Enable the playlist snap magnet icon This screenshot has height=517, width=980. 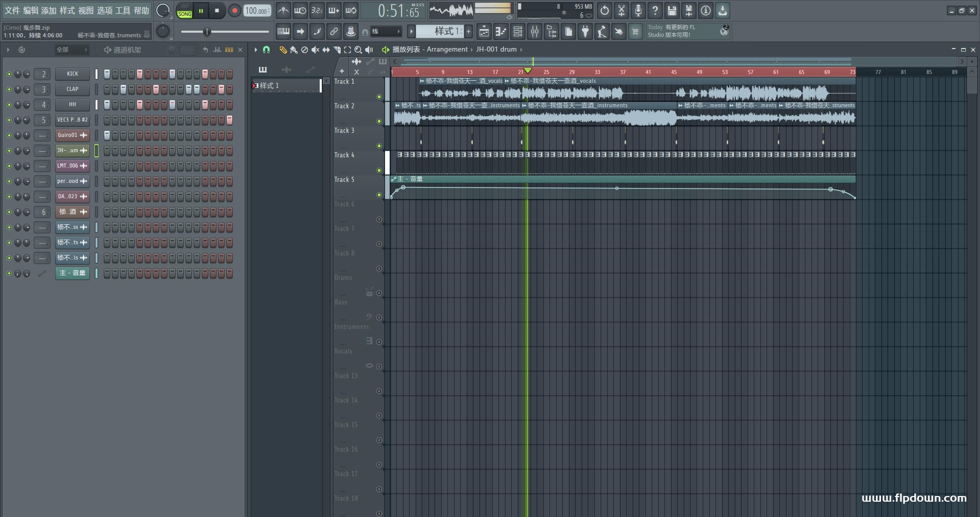click(x=266, y=50)
